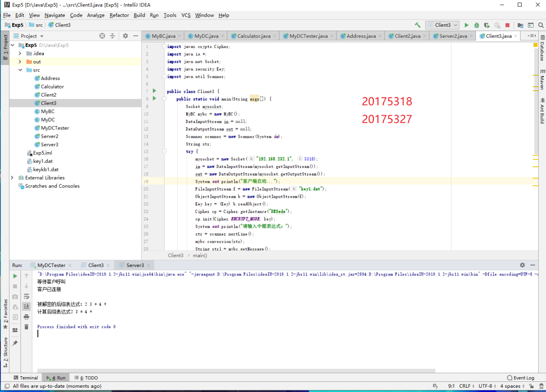546x392 pixels.
Task: Dump threads using the camera icon
Action: [15, 296]
